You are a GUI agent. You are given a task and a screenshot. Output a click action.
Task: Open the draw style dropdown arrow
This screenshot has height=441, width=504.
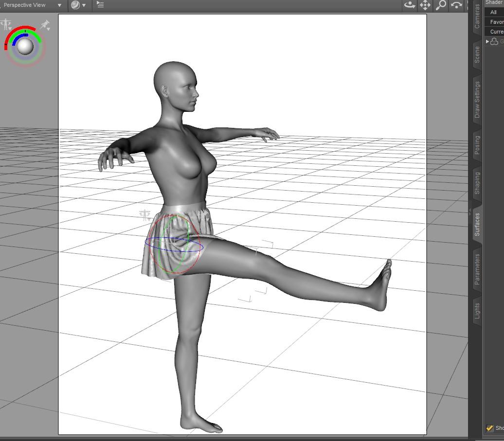(84, 5)
